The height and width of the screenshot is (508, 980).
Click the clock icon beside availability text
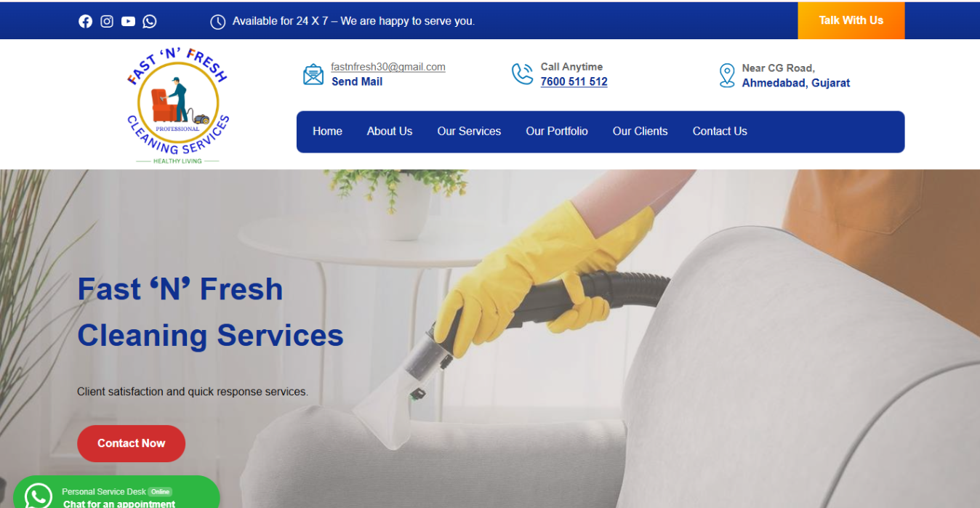point(218,22)
